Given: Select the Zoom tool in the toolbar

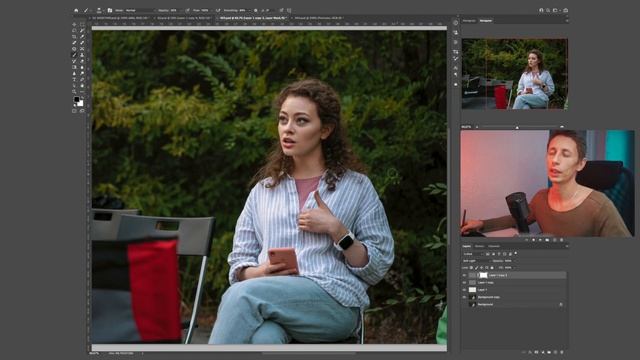Looking at the screenshot, I should coord(74,91).
